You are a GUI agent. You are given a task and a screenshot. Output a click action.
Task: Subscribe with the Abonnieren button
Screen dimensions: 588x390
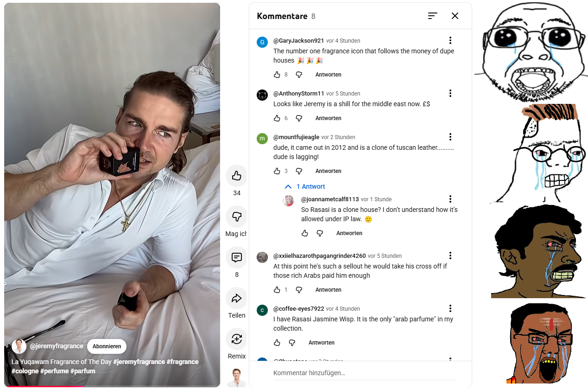(x=107, y=346)
